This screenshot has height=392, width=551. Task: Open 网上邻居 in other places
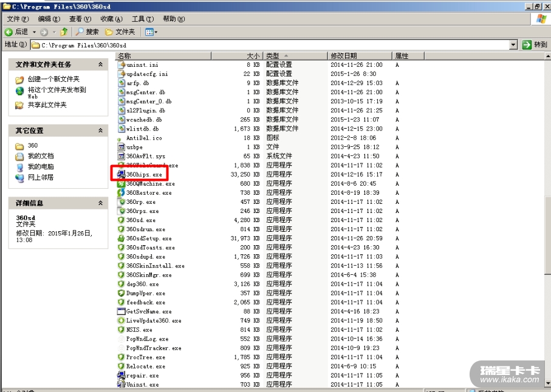[41, 177]
